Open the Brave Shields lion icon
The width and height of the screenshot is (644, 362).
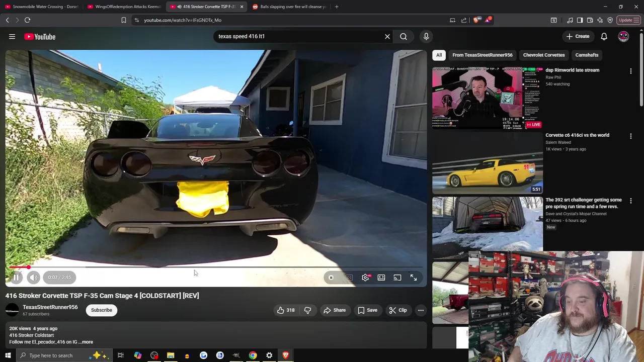click(x=476, y=20)
